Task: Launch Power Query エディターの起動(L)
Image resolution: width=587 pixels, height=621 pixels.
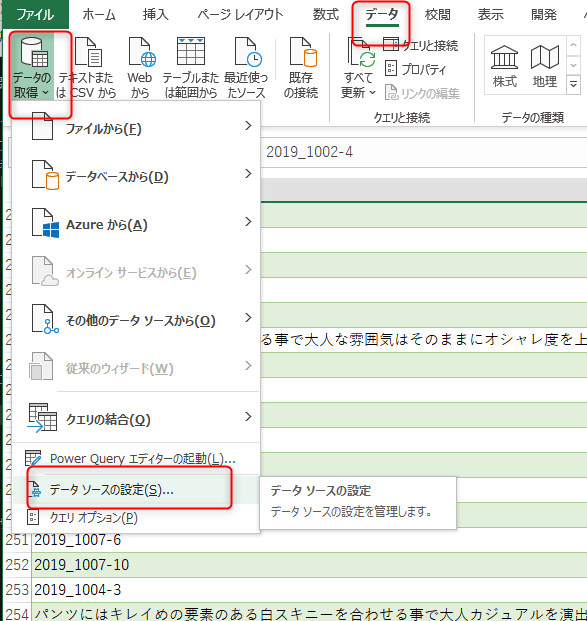Action: [x=136, y=459]
